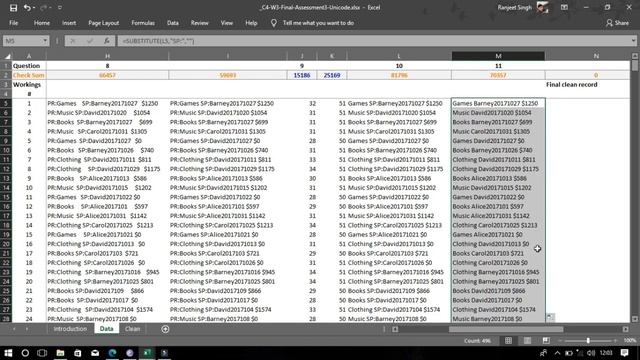
Task: Switch to the Introduction sheet tab
Action: coord(70,329)
